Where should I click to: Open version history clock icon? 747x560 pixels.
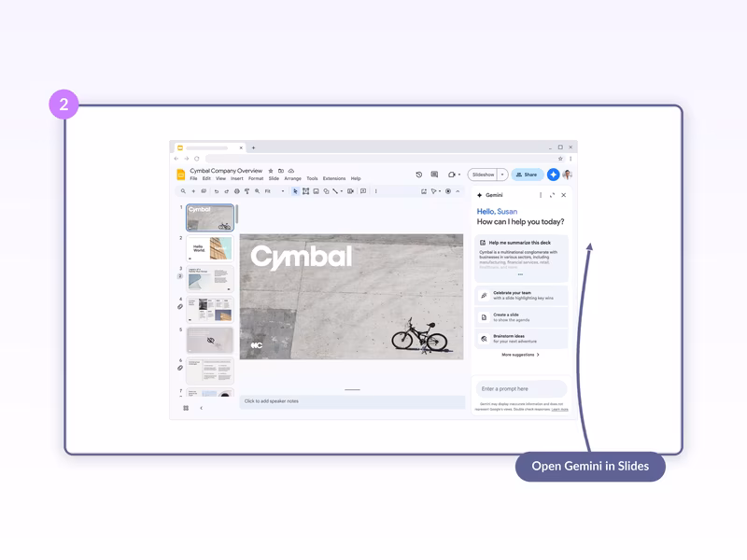tap(418, 175)
